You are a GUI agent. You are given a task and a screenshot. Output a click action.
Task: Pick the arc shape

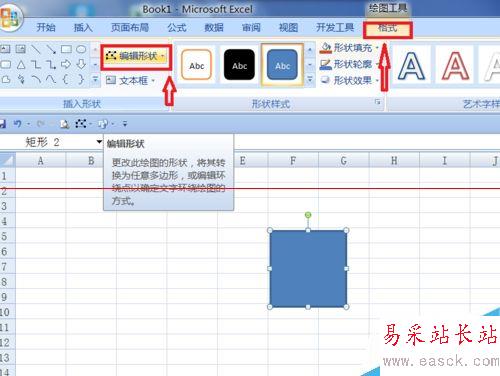click(x=36, y=79)
